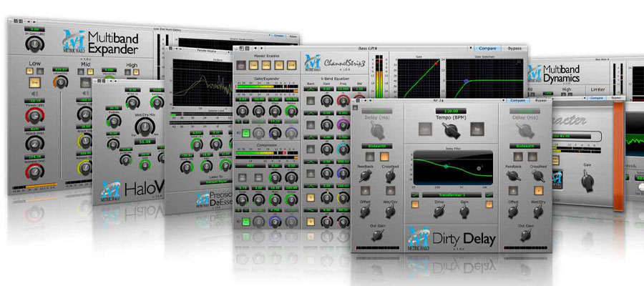Click Bypass in the ChannelStrip3 title bar
Viewport: 644px width, 286px height.
point(514,49)
